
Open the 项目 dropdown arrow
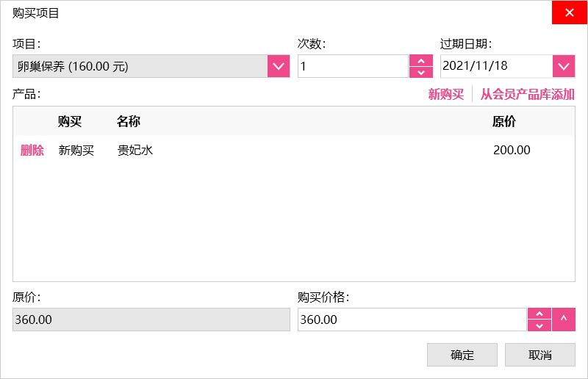[278, 66]
